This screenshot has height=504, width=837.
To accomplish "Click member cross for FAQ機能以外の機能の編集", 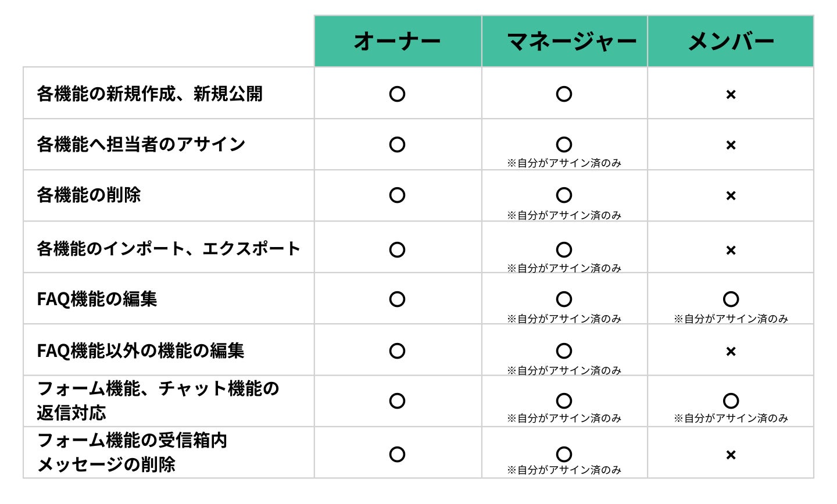I will click(731, 352).
